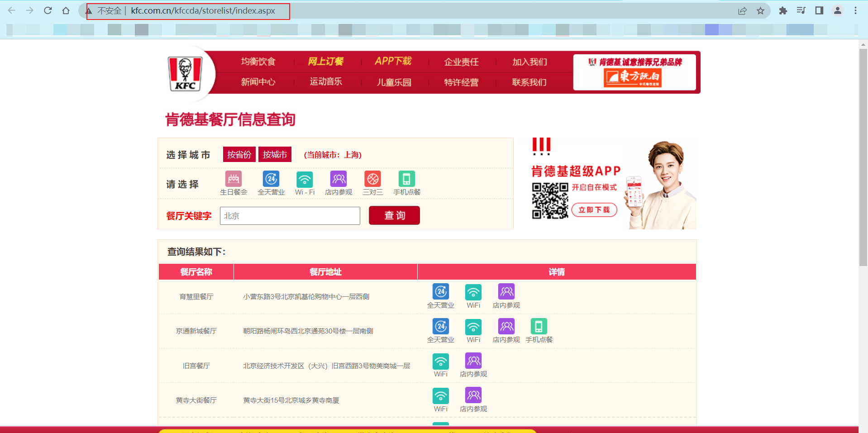Viewport: 868px width, 433px height.
Task: Toggle the 全天营业 filter icon
Action: click(x=271, y=179)
